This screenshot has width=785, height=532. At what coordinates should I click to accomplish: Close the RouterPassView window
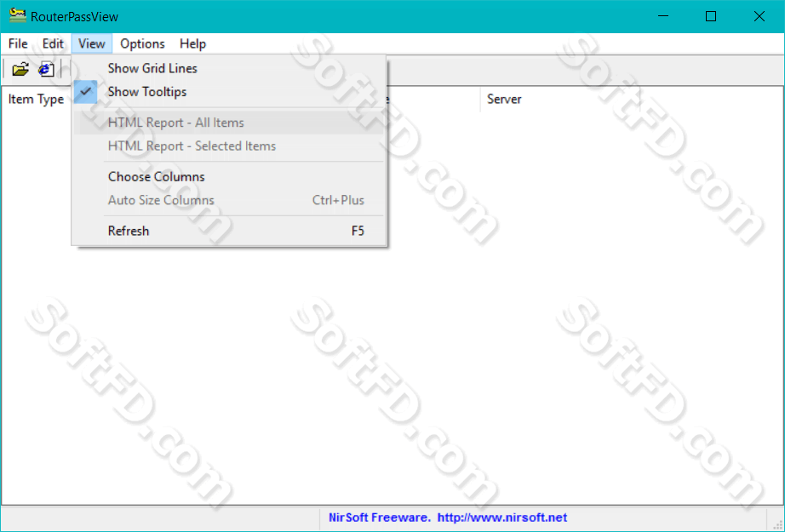point(759,16)
